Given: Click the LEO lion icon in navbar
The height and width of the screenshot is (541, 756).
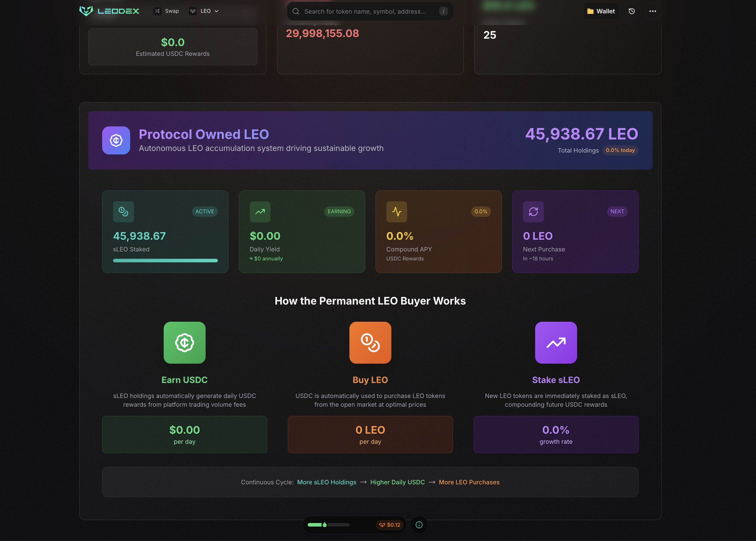Looking at the screenshot, I should click(193, 11).
